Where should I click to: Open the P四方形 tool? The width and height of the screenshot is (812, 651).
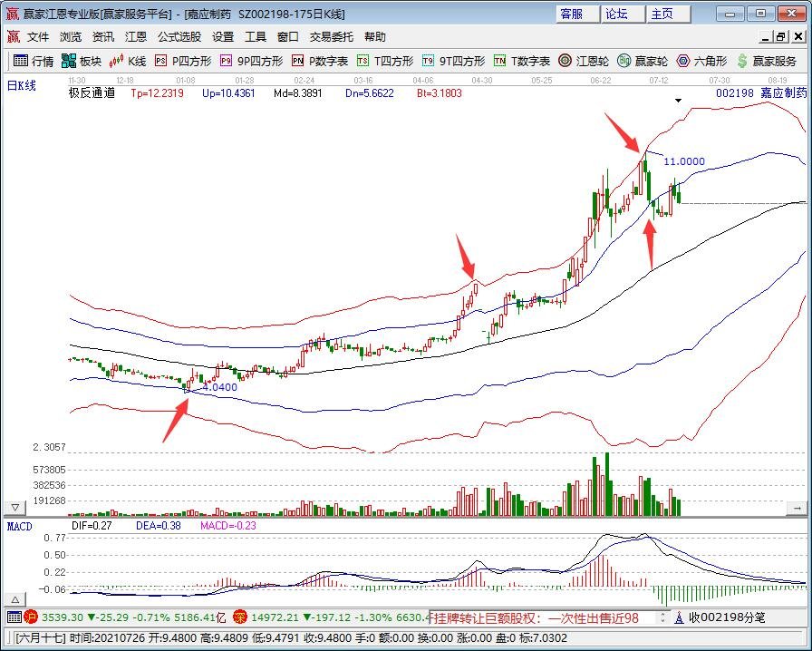point(183,61)
